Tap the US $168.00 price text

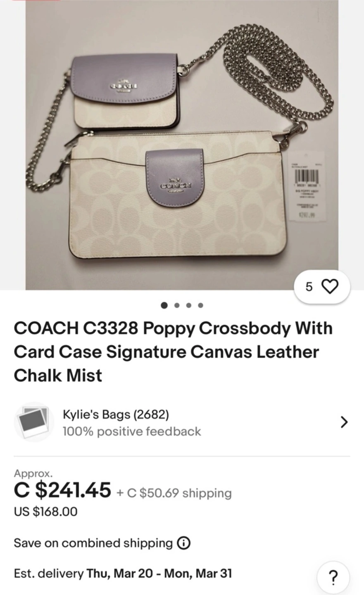pyautogui.click(x=46, y=512)
